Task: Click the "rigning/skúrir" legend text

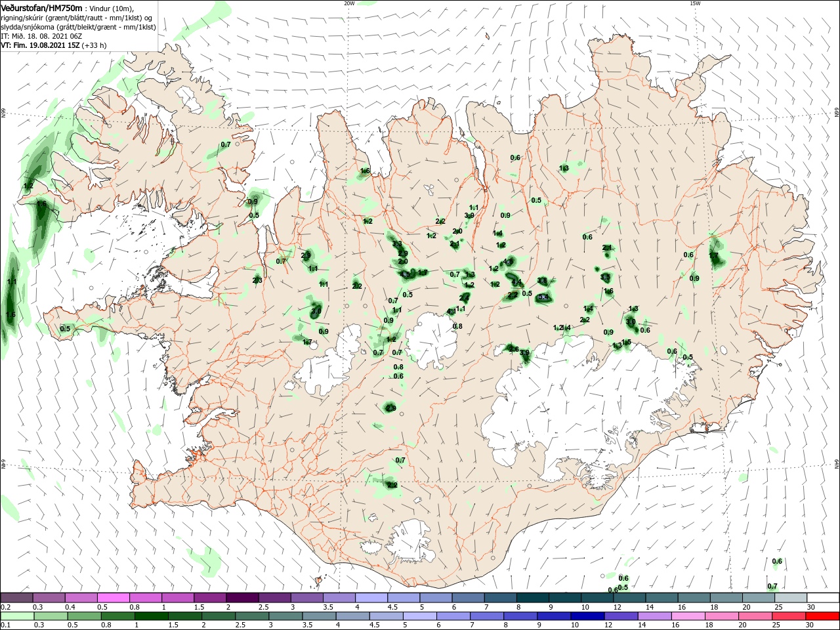Action: tap(22, 18)
